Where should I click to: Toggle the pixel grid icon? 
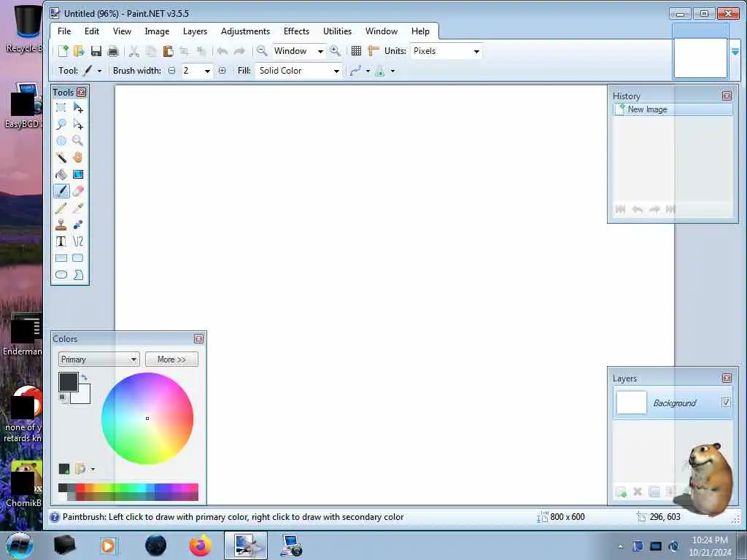356,51
